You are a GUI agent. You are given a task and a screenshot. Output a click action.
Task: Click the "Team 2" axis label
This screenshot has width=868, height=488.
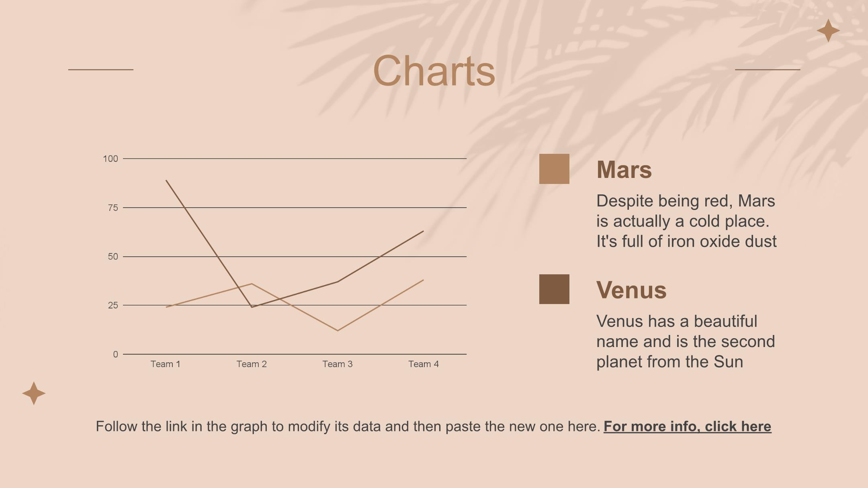point(252,364)
